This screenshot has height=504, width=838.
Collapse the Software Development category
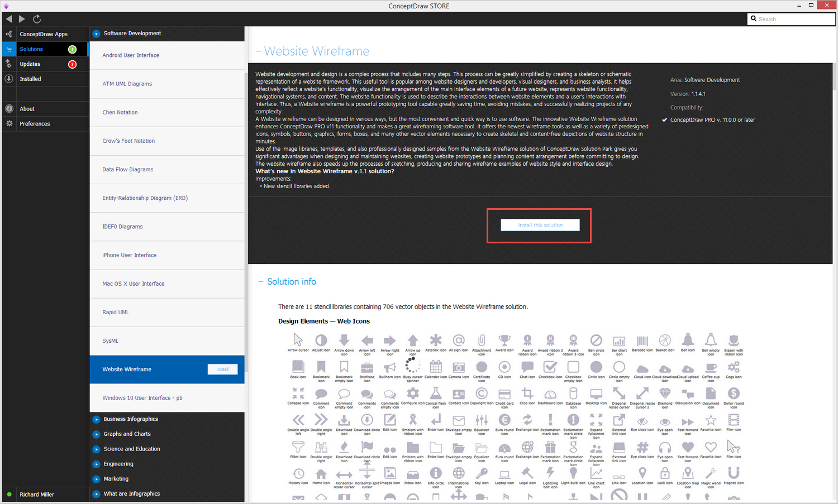(96, 33)
